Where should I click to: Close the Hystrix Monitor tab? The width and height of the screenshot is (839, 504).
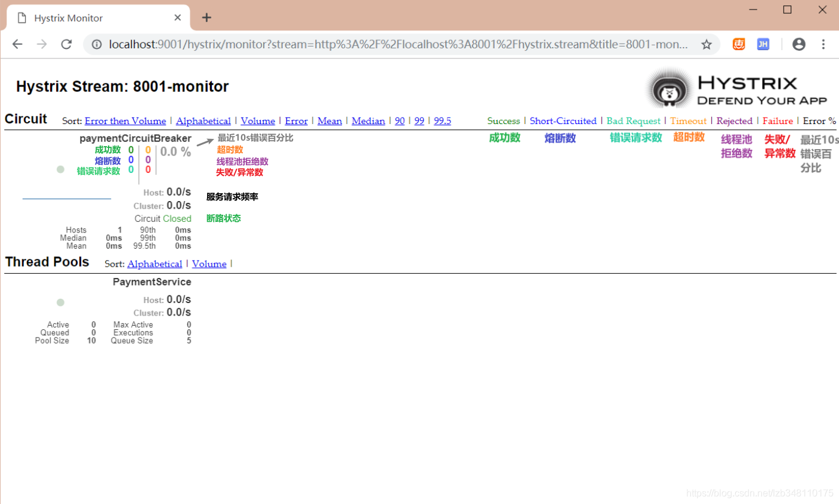[177, 18]
